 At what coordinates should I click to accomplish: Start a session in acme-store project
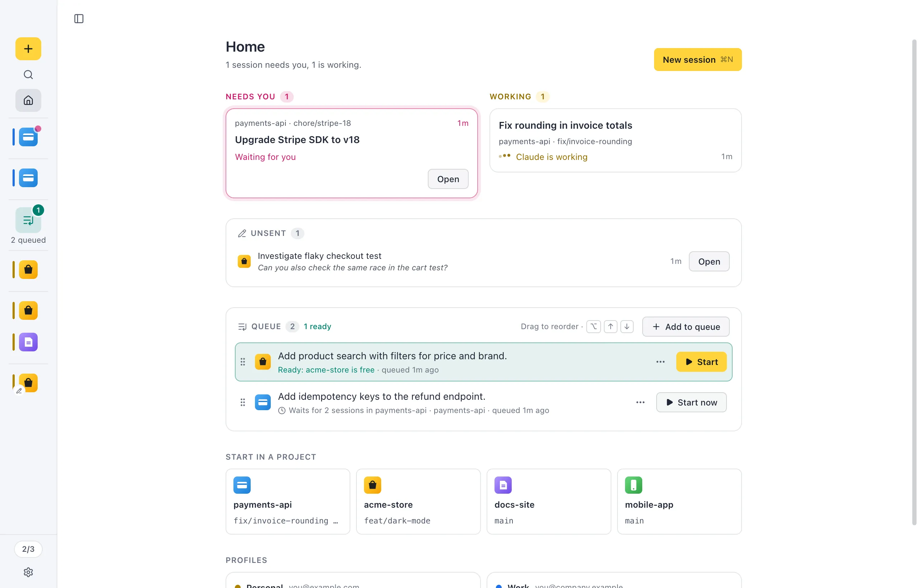point(418,501)
